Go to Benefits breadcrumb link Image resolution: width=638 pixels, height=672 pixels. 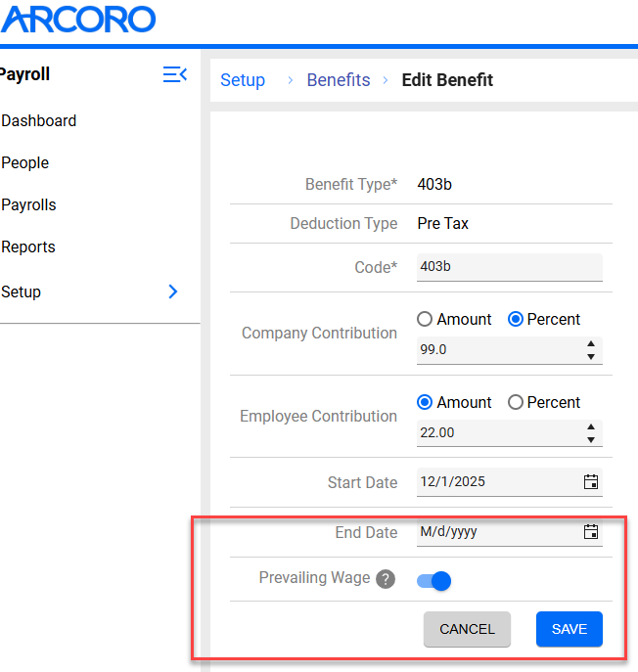click(x=339, y=80)
